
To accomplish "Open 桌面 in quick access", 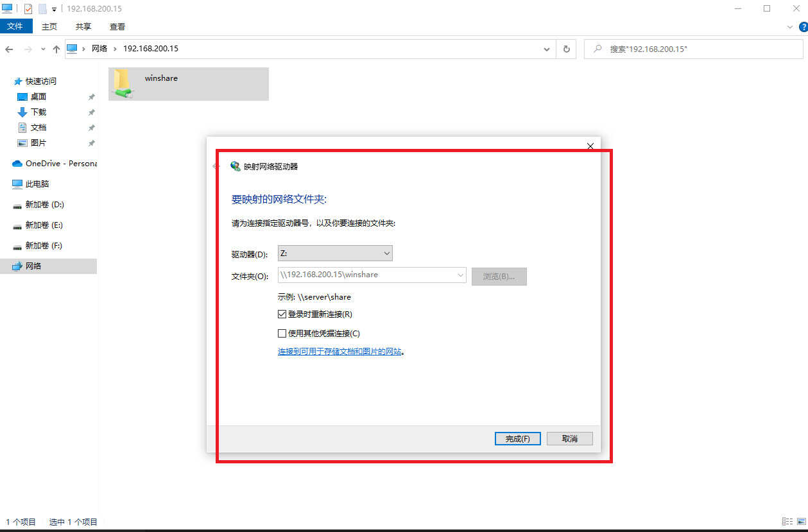I will (39, 96).
